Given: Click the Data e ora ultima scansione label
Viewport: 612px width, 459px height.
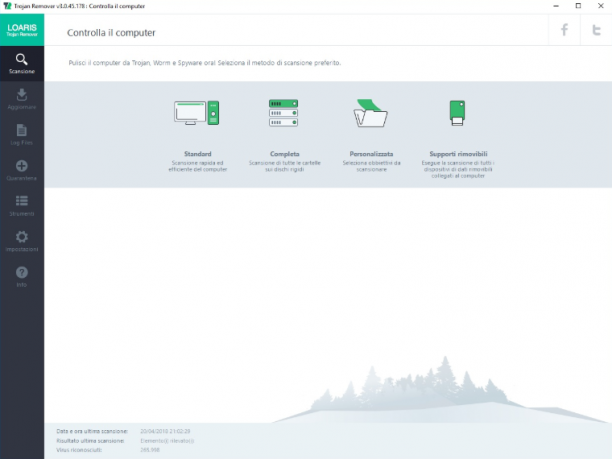Looking at the screenshot, I should coord(92,431).
